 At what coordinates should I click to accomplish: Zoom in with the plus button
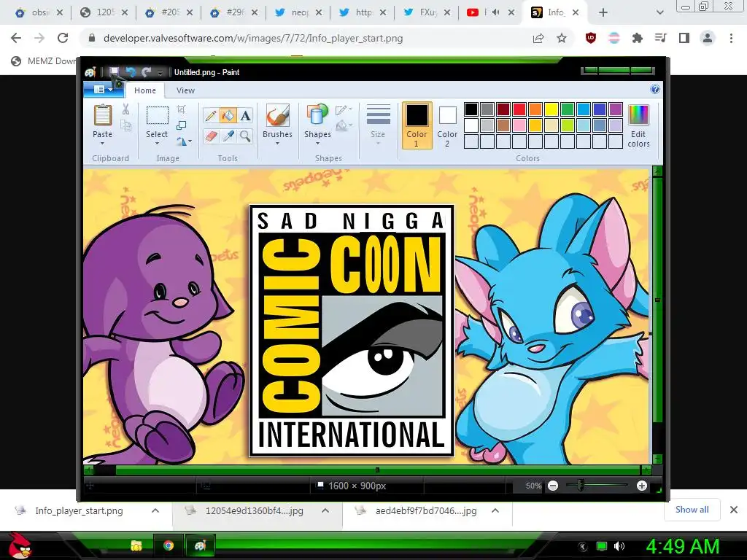pos(642,486)
